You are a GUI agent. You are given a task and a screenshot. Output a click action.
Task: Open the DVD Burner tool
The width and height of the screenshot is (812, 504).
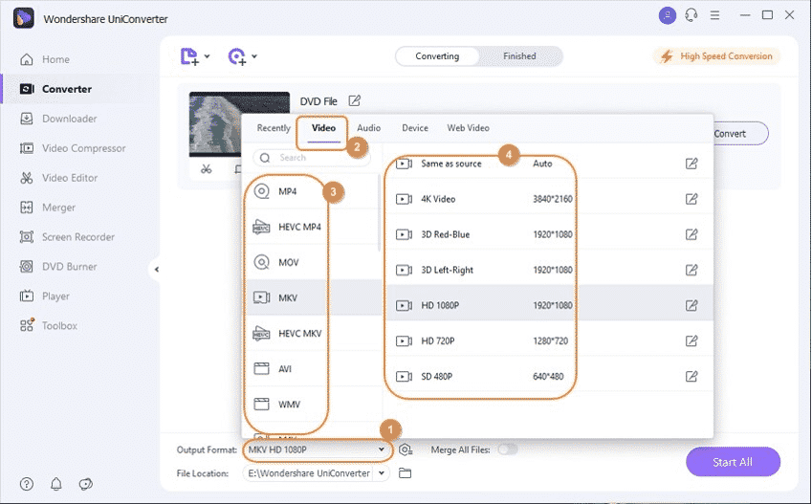click(58, 266)
